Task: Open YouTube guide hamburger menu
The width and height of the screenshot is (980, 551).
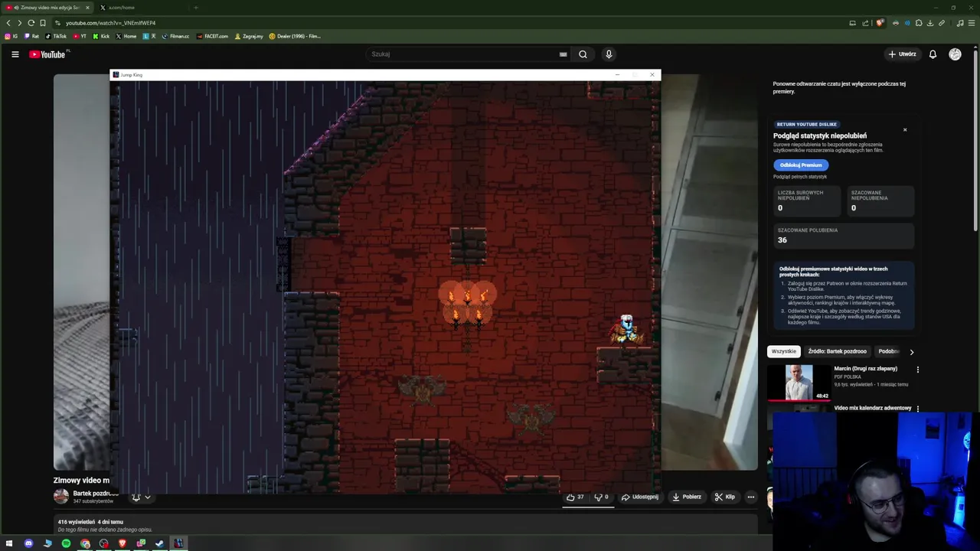Action: click(15, 54)
